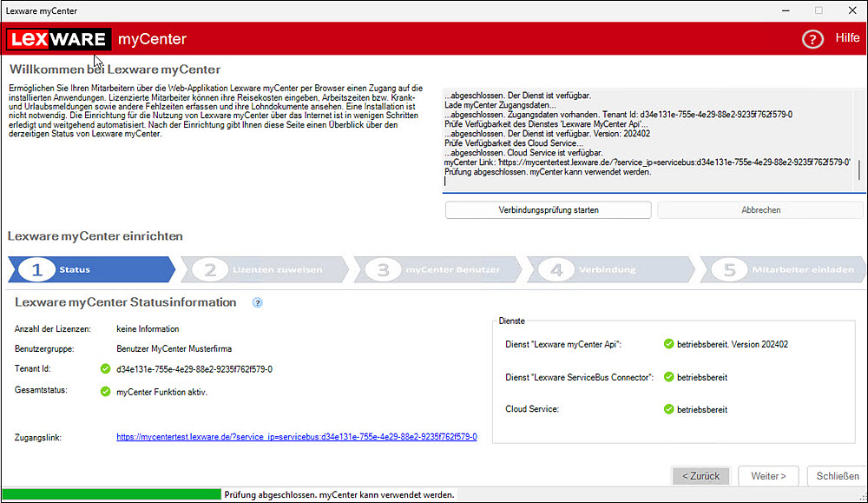The image size is (868, 503).
Task: Go to step 2 Lizenzen zuweisen
Action: pyautogui.click(x=260, y=269)
